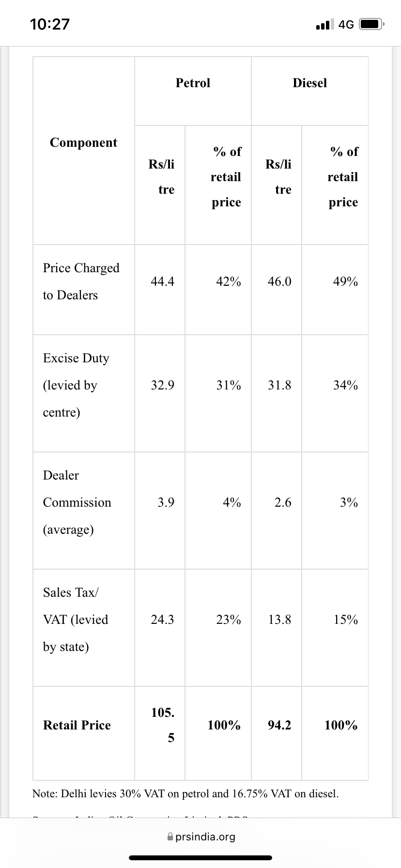
Task: Tap the note about Delhi VAT rates
Action: point(185,793)
